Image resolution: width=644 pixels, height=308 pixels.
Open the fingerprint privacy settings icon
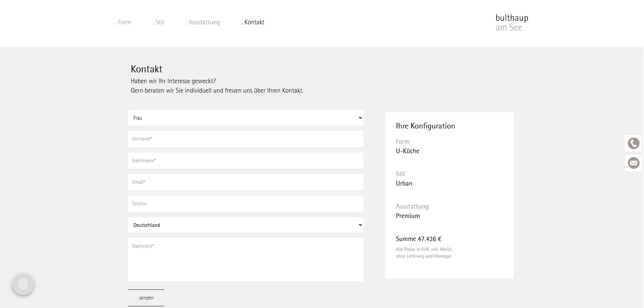coord(23,284)
